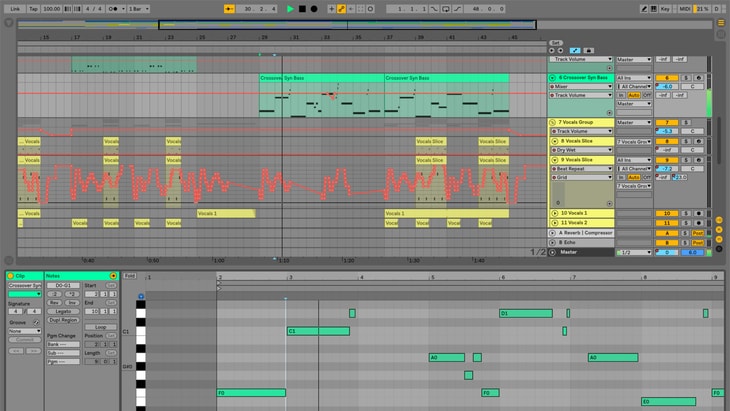The height and width of the screenshot is (411, 730).
Task: Toggle the Lock Envelopes button
Action: [588, 50]
